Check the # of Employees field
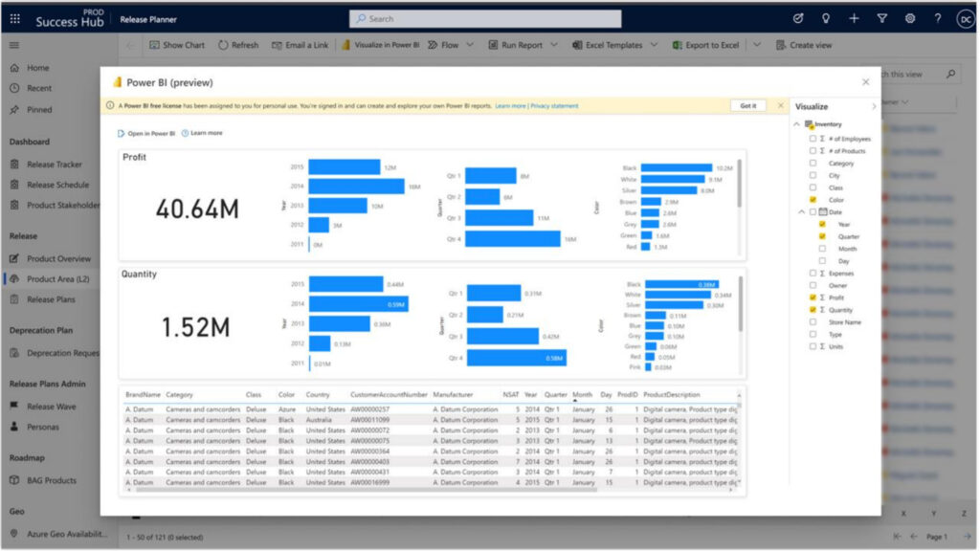This screenshot has width=980, height=551. pyautogui.click(x=813, y=139)
